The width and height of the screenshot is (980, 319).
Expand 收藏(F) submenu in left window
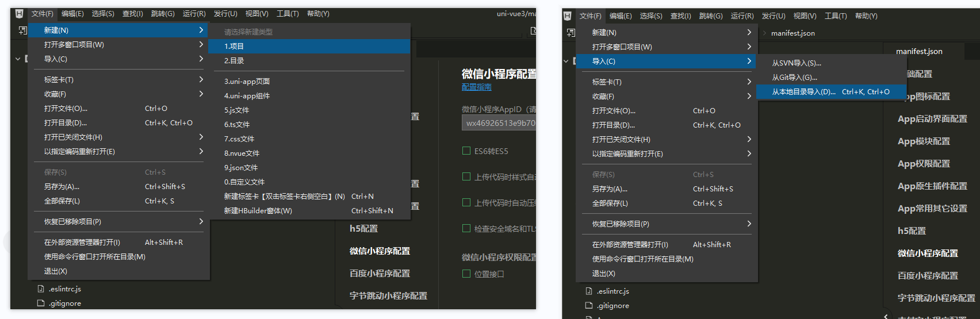tap(201, 94)
